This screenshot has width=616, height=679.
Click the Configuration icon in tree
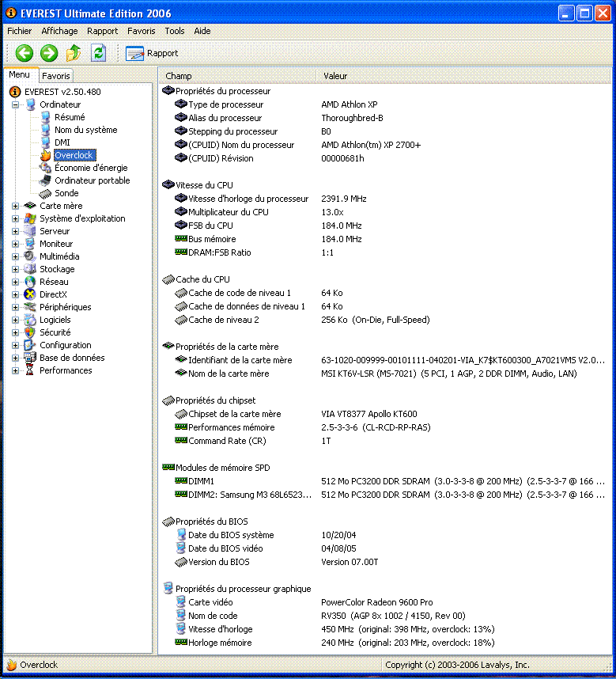click(30, 345)
